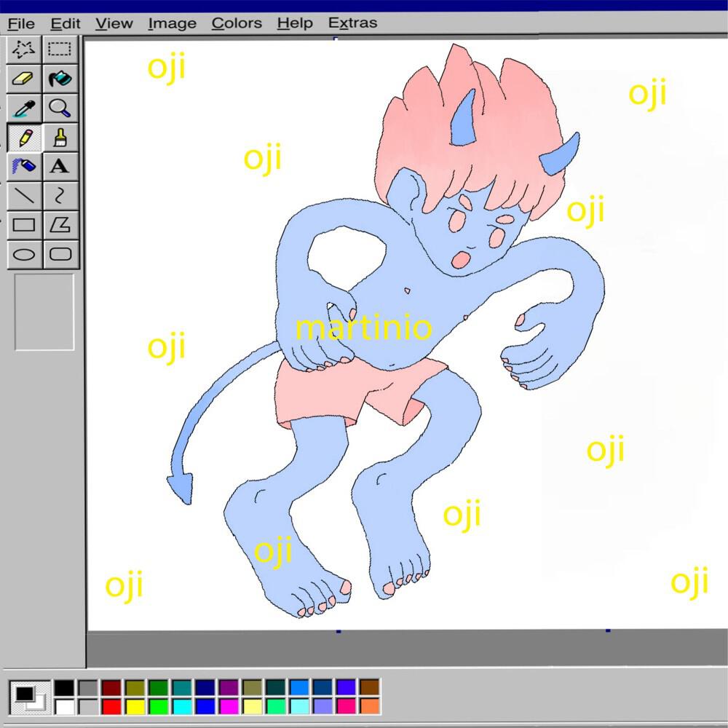Image resolution: width=728 pixels, height=728 pixels.
Task: Choose the Ellipse shape tool
Action: 24,254
